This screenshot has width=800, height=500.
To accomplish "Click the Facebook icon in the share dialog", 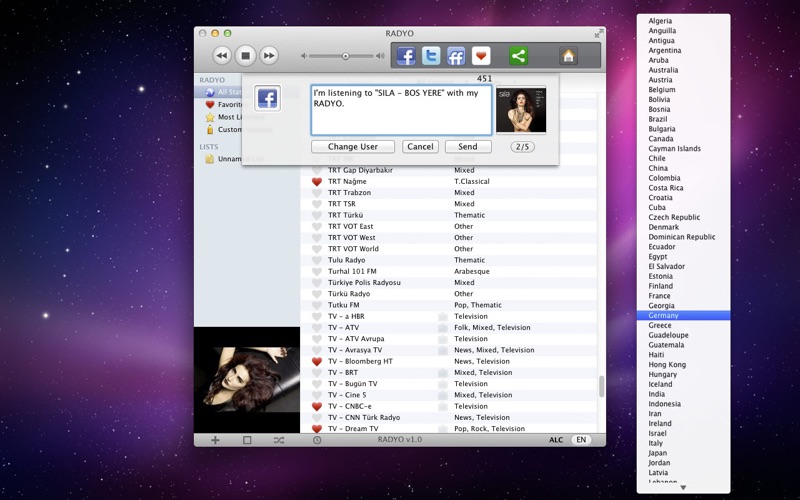I will (267, 98).
